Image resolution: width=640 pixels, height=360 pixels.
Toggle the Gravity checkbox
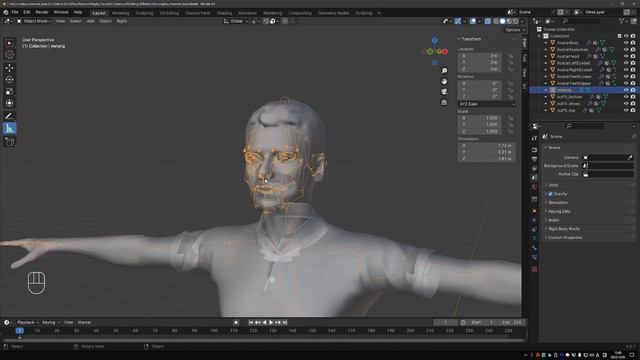coord(550,194)
